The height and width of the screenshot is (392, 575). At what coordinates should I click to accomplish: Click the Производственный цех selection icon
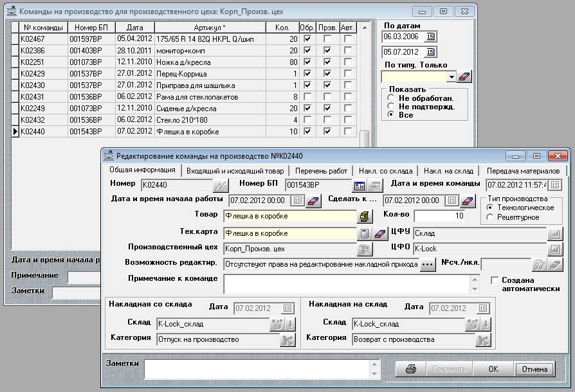pos(365,249)
